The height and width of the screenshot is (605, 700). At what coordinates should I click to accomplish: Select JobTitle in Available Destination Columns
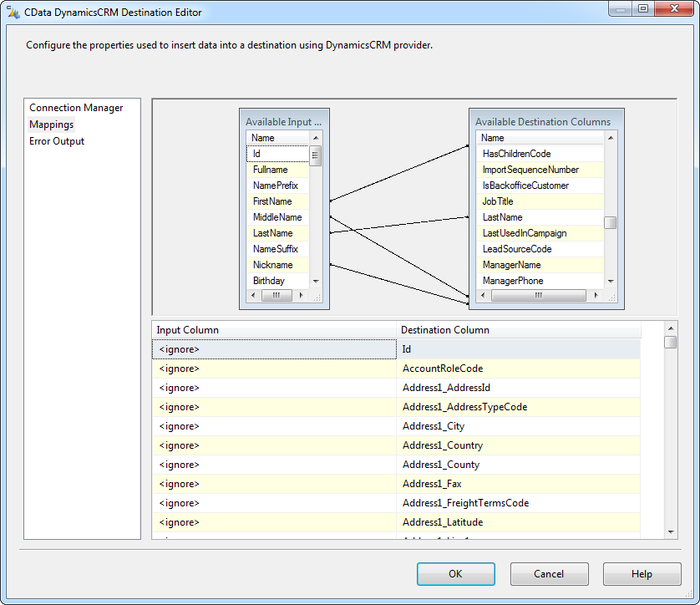(x=498, y=201)
